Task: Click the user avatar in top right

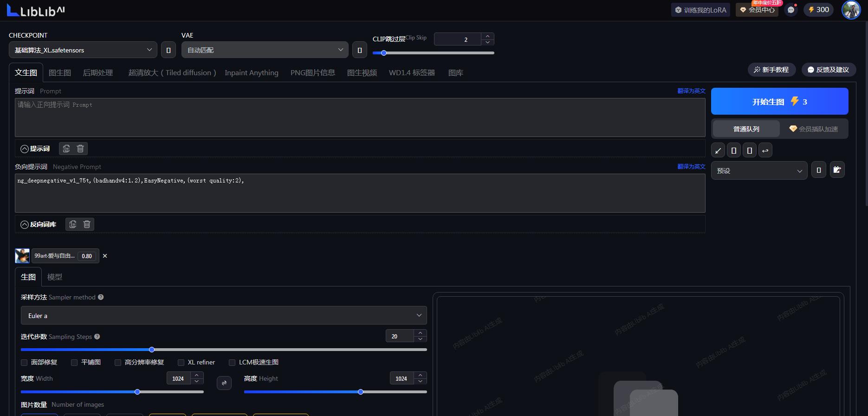Action: (x=851, y=10)
